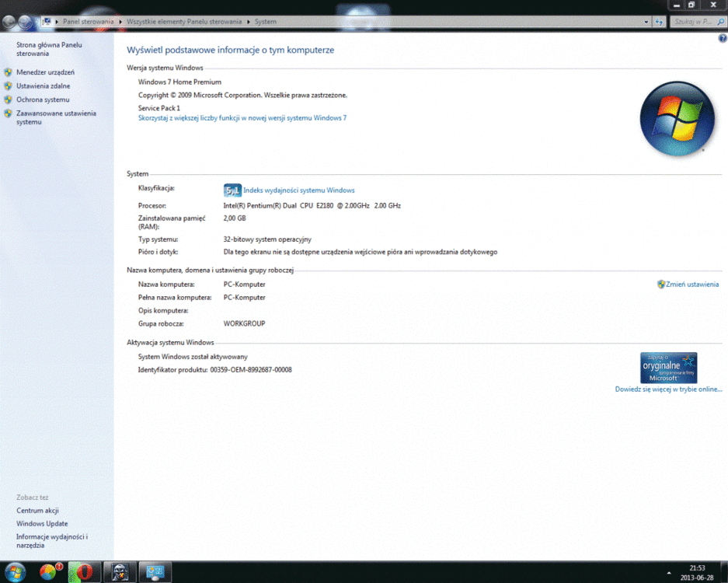
Task: Open the Windows Start button
Action: tap(15, 572)
